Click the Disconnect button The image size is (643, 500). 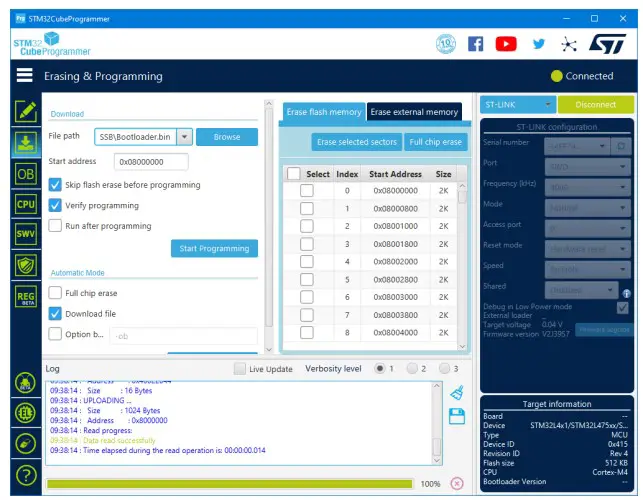(x=595, y=105)
